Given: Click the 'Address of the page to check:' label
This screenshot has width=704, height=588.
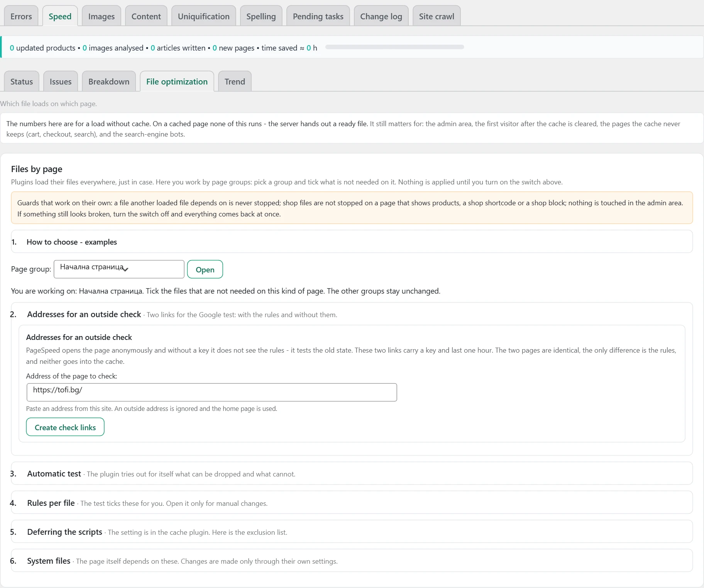Looking at the screenshot, I should (x=71, y=376).
